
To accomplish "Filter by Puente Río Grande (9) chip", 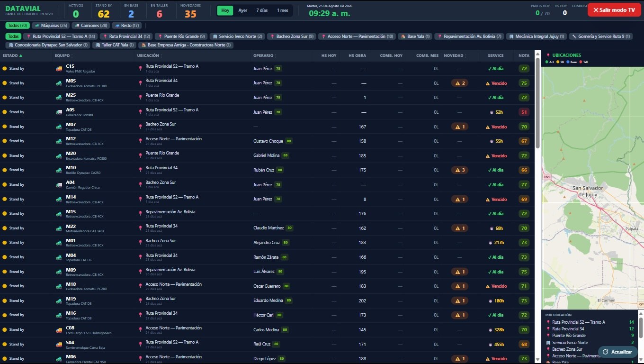I will pos(182,36).
